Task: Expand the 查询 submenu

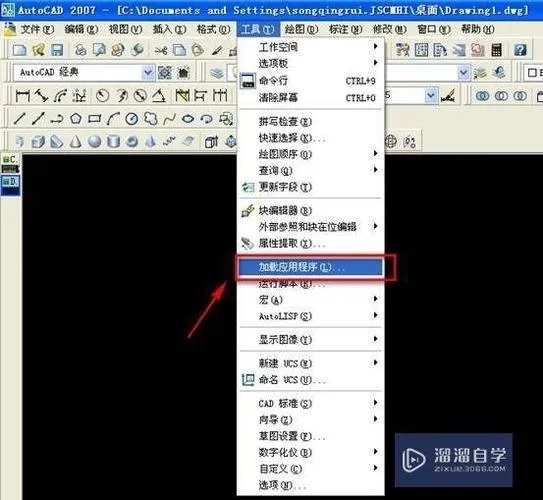Action: (x=311, y=170)
